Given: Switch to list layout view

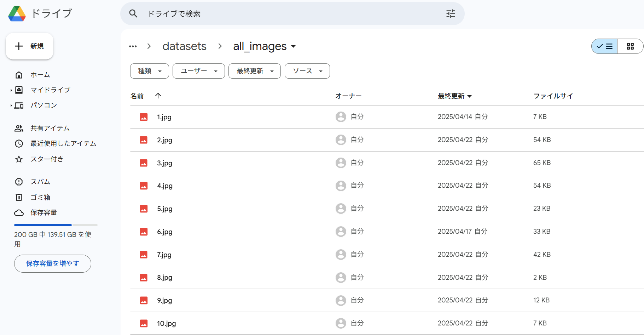Looking at the screenshot, I should click(x=604, y=46).
